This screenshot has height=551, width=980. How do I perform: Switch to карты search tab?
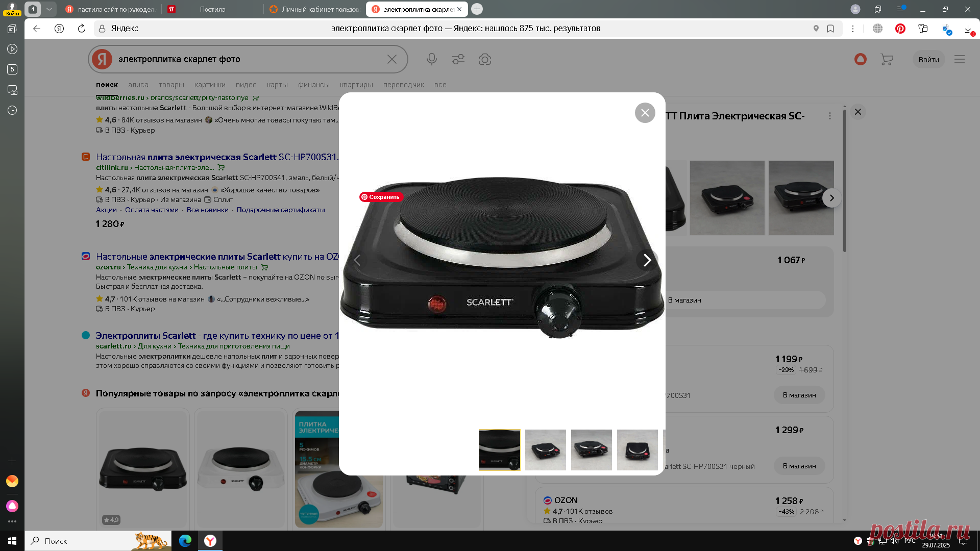277,85
